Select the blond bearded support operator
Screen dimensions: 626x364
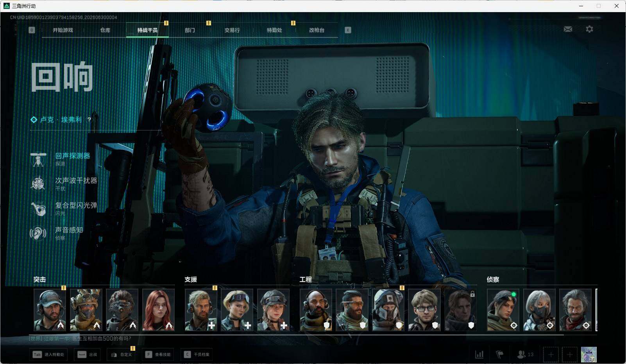(201, 310)
